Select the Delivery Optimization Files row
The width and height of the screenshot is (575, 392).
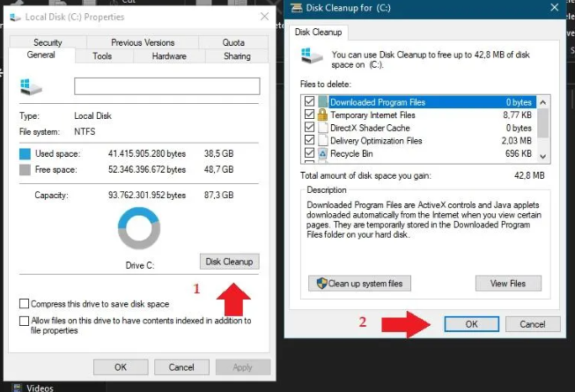tap(420, 140)
